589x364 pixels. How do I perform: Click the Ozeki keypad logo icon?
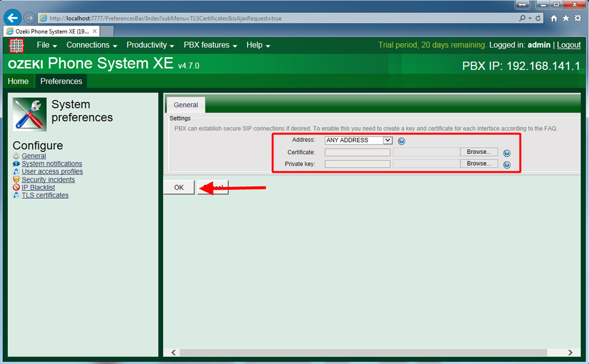coord(16,45)
